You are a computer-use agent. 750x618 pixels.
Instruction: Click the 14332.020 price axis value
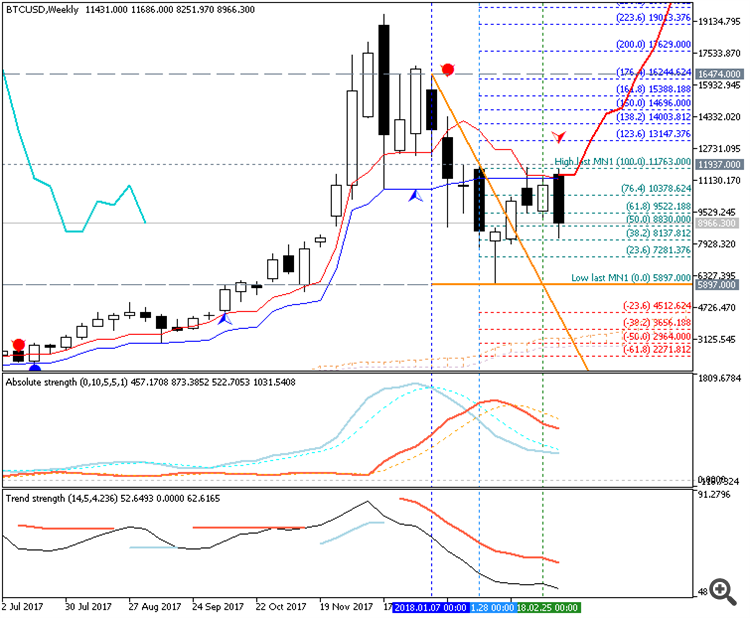[719, 117]
